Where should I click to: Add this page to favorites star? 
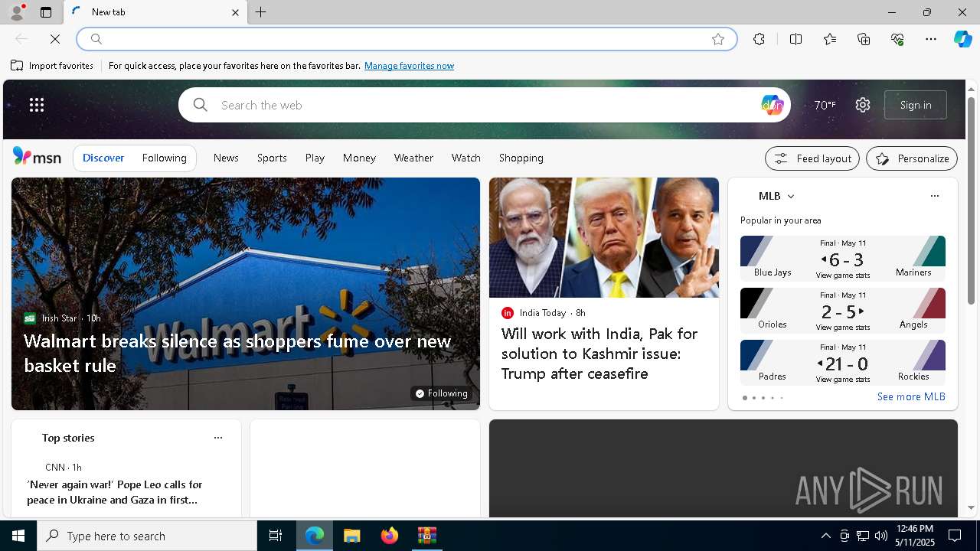click(x=718, y=39)
